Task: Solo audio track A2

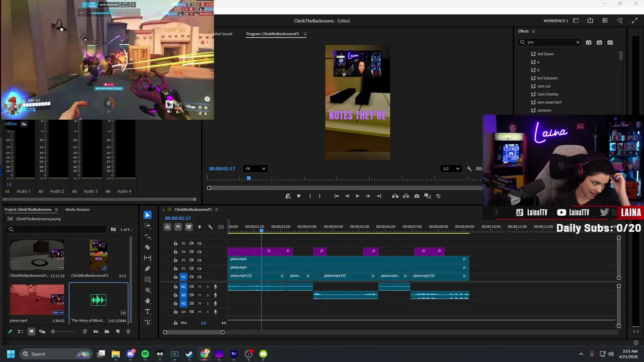Action: tap(207, 295)
